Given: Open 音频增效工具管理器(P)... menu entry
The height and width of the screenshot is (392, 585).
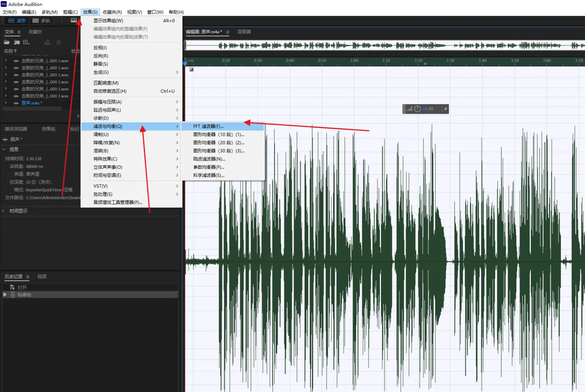Looking at the screenshot, I should coord(132,202).
